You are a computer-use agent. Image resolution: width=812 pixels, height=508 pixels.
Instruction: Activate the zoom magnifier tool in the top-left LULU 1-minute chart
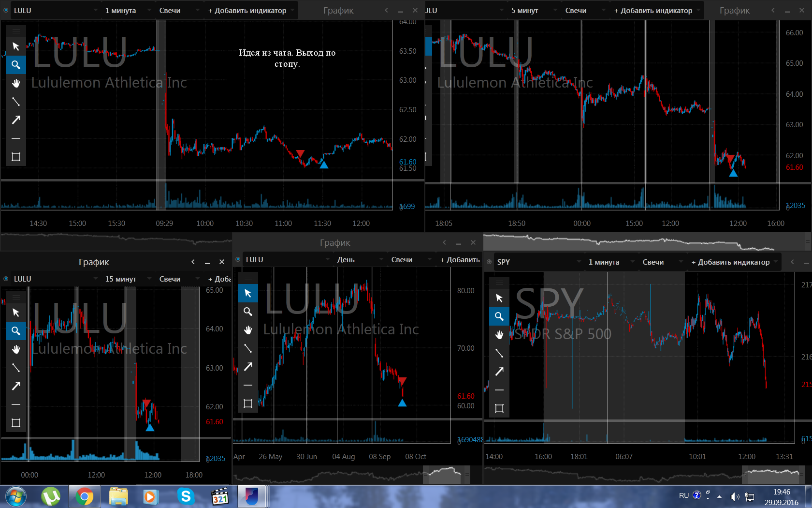pos(16,65)
